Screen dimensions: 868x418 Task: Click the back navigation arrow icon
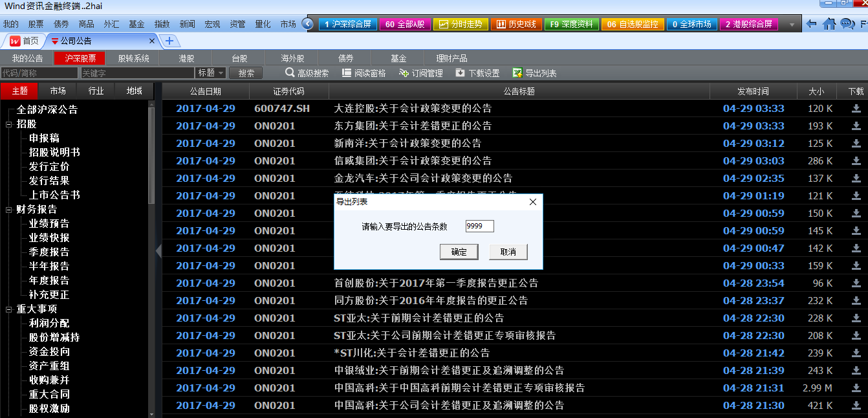point(812,25)
